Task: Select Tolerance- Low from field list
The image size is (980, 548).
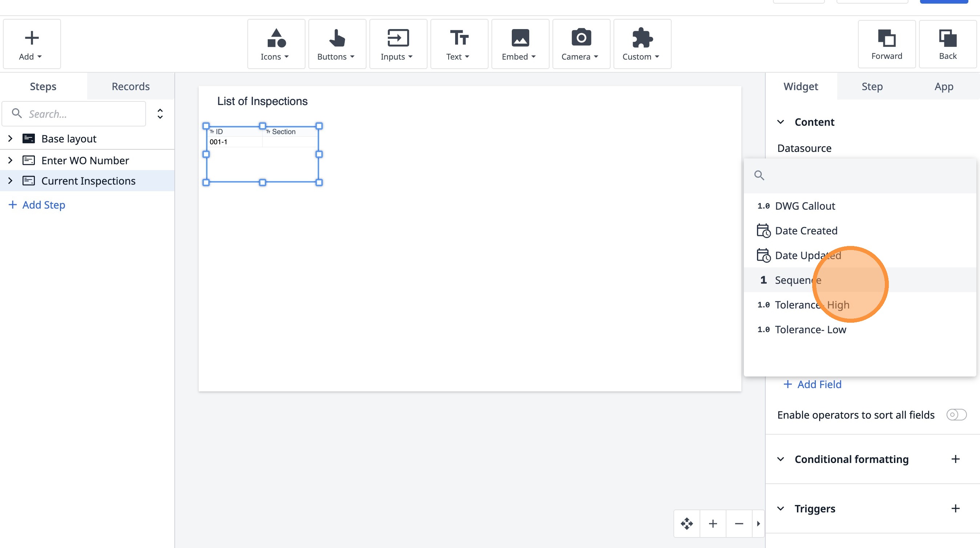Action: 810,330
